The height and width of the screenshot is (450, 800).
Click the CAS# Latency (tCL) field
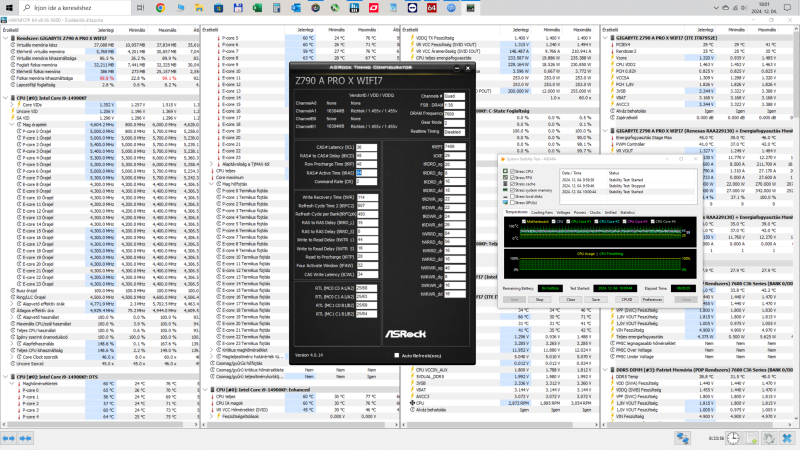tap(366, 147)
